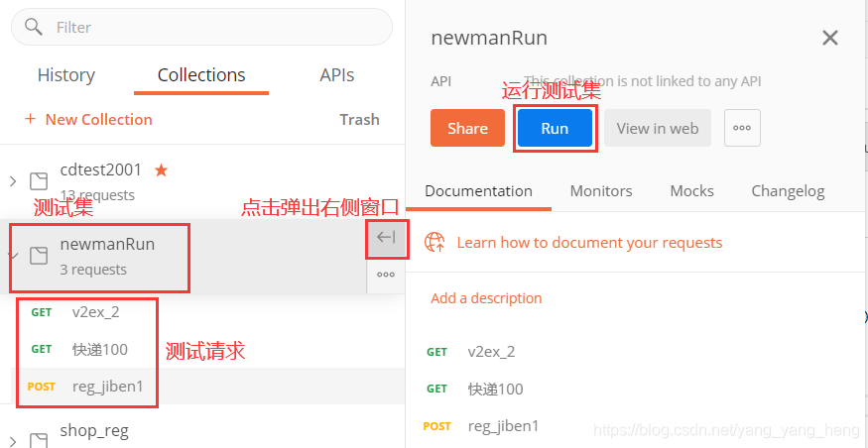Image resolution: width=868 pixels, height=448 pixels.
Task: Open more actions three-dots button in panel
Action: pyautogui.click(x=742, y=128)
